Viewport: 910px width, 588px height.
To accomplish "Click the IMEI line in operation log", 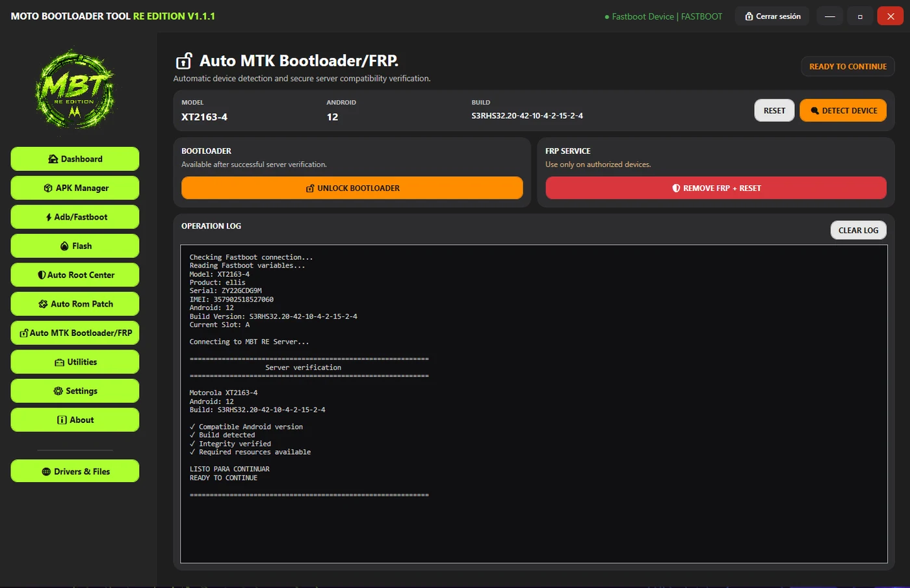I will click(x=231, y=300).
